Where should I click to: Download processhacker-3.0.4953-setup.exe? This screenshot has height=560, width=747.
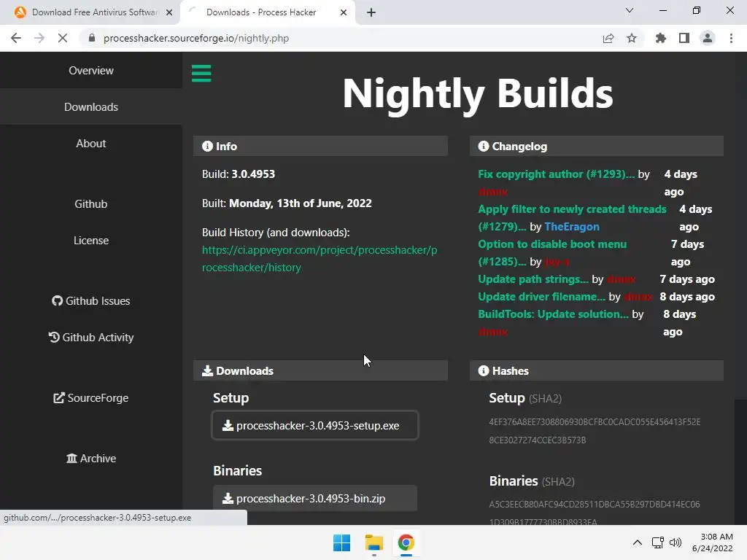(x=315, y=425)
